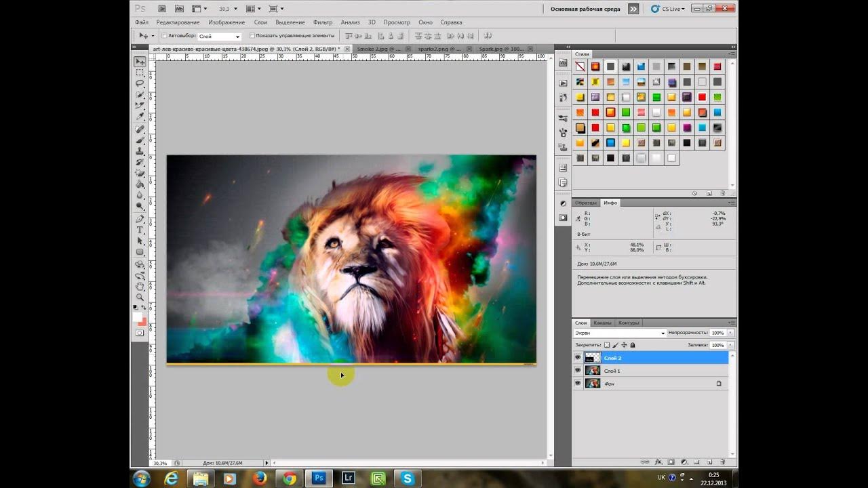Toggle lock position icon
The width and height of the screenshot is (868, 488).
[624, 345]
